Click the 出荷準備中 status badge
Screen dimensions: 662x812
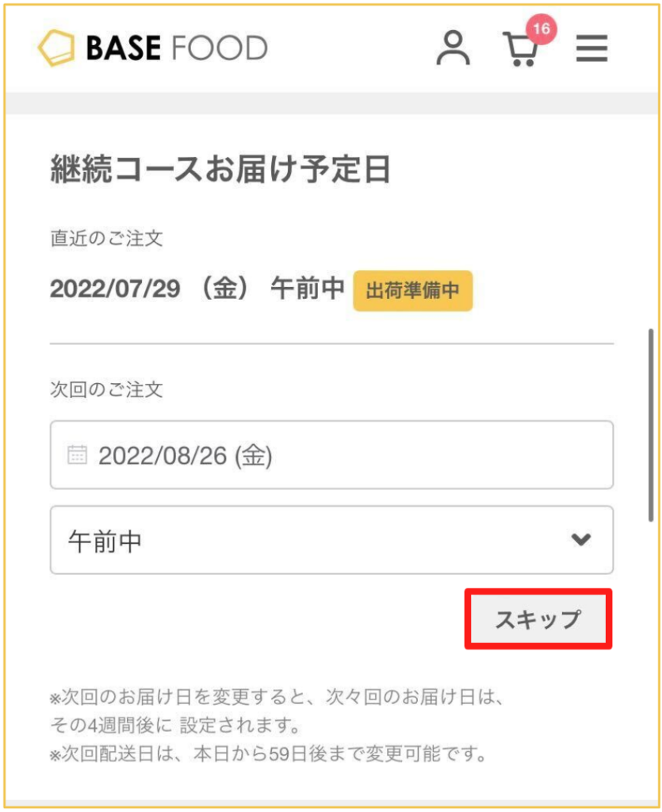tap(412, 290)
